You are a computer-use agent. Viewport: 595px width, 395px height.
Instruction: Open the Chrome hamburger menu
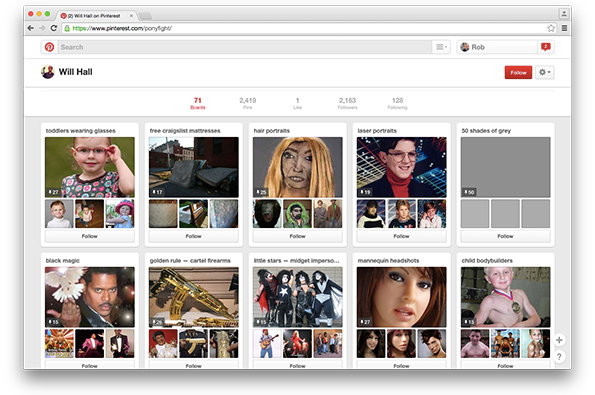point(564,28)
